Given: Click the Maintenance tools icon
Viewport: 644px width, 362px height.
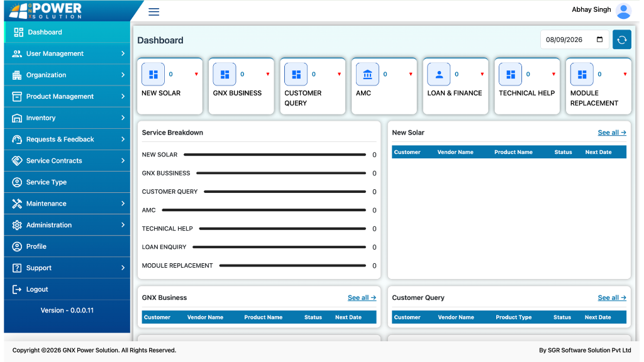Looking at the screenshot, I should (17, 204).
